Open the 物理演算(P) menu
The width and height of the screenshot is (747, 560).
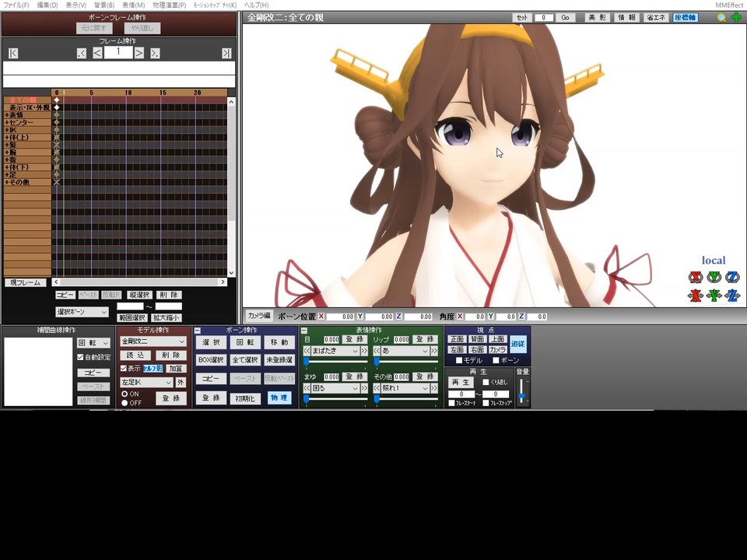pyautogui.click(x=169, y=5)
